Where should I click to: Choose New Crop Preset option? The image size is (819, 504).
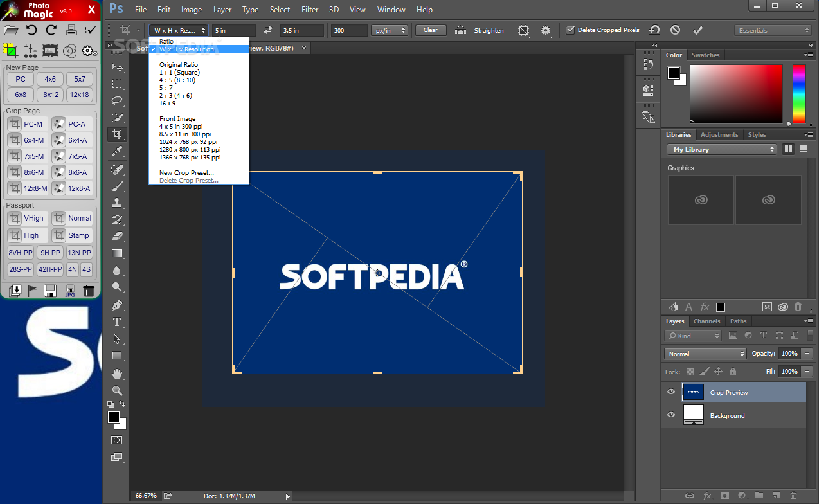tap(186, 172)
